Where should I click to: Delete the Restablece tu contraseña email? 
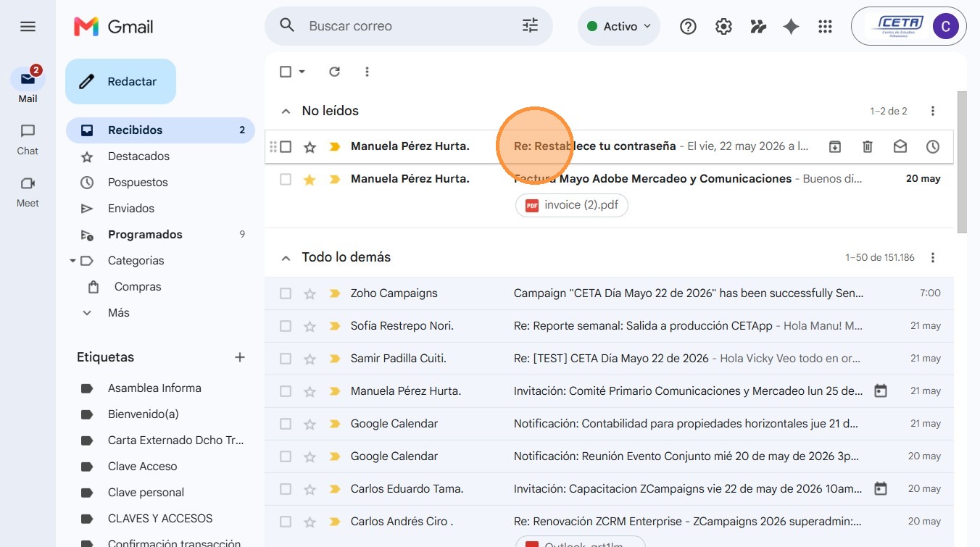click(x=868, y=146)
